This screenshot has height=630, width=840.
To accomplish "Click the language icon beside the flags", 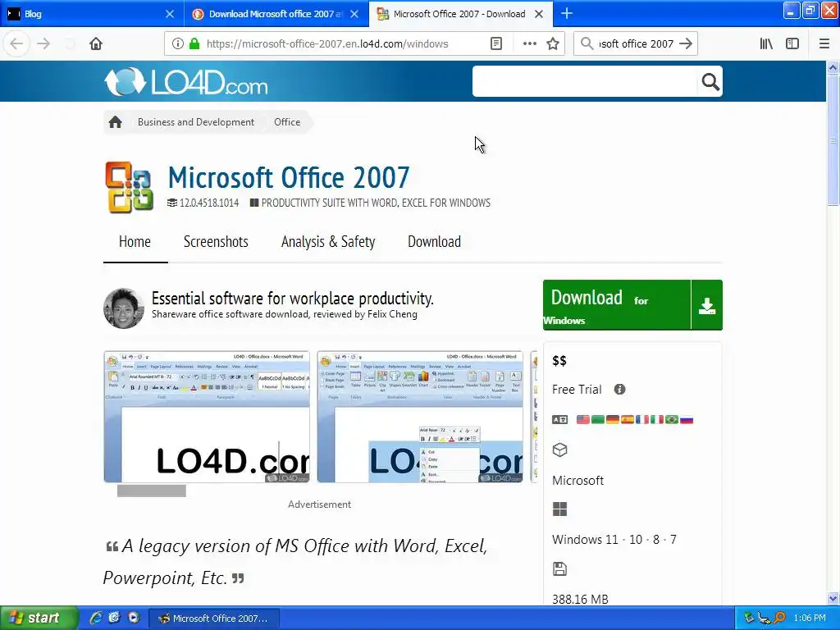I will (x=559, y=419).
